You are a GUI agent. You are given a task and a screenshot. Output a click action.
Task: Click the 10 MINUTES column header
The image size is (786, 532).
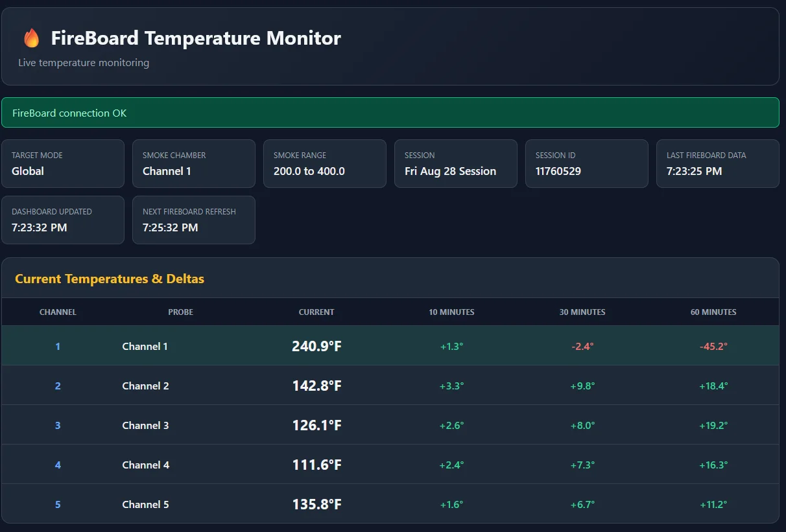[x=451, y=312]
